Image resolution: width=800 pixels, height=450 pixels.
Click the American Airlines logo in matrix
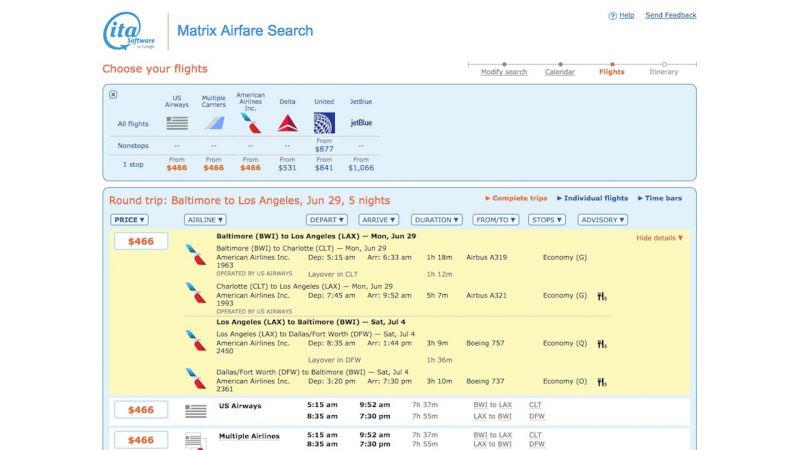(x=250, y=123)
